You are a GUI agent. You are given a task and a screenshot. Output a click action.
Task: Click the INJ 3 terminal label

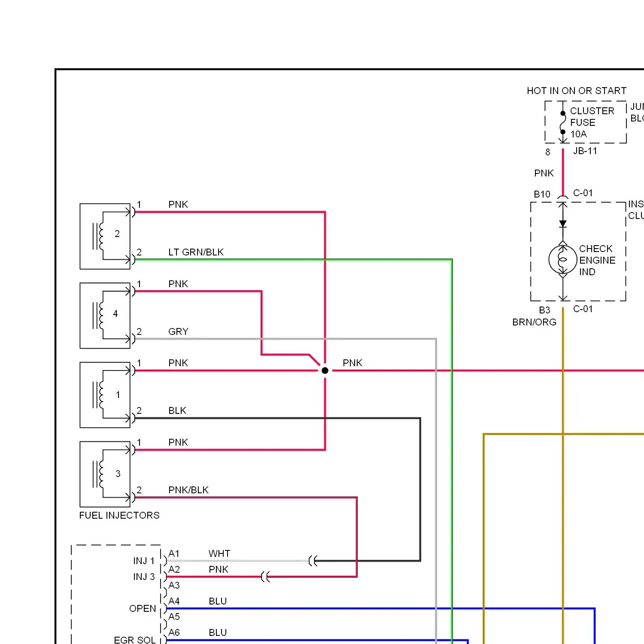(144, 577)
